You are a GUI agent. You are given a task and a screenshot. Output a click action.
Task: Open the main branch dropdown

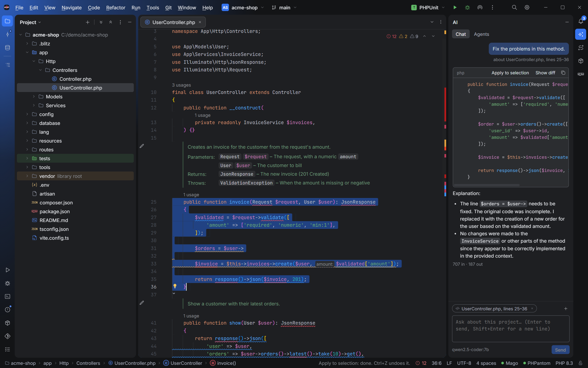[284, 7]
